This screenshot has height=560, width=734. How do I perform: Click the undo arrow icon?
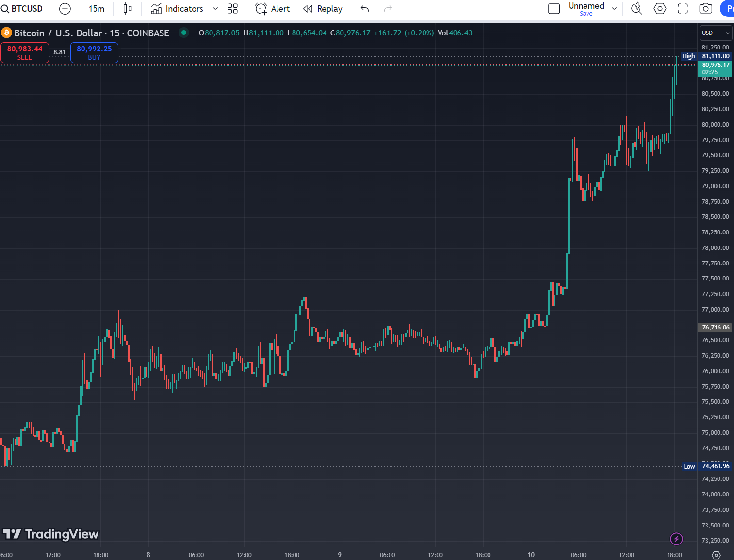pos(364,8)
